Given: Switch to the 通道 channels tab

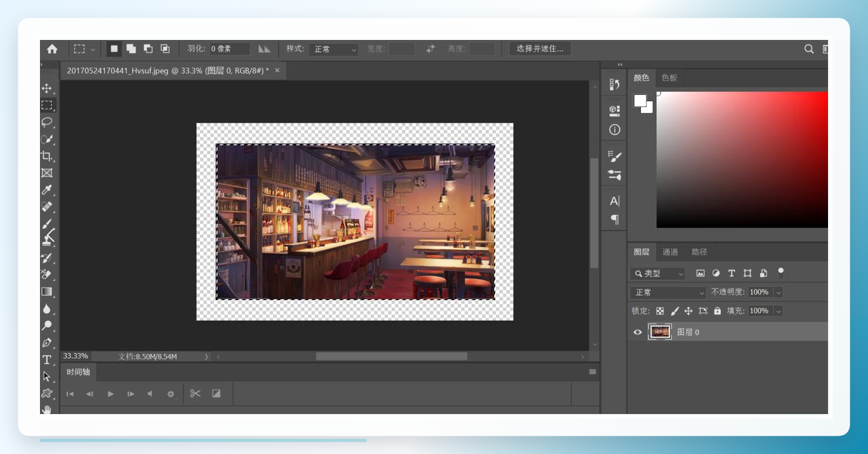Looking at the screenshot, I should [670, 252].
